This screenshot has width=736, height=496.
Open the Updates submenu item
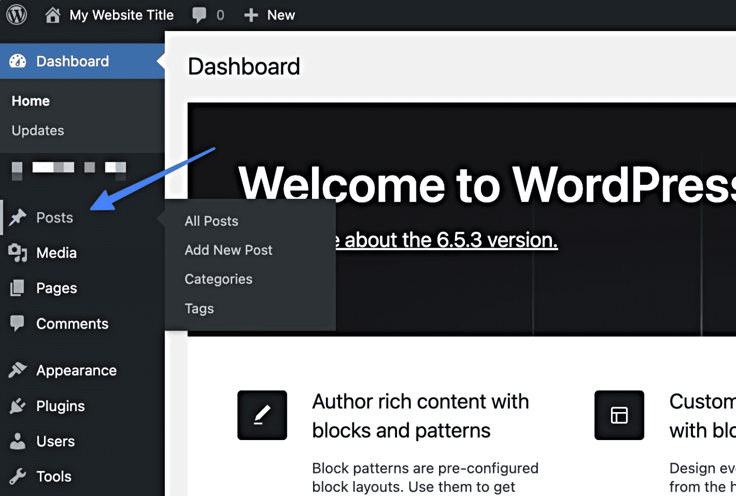38,130
